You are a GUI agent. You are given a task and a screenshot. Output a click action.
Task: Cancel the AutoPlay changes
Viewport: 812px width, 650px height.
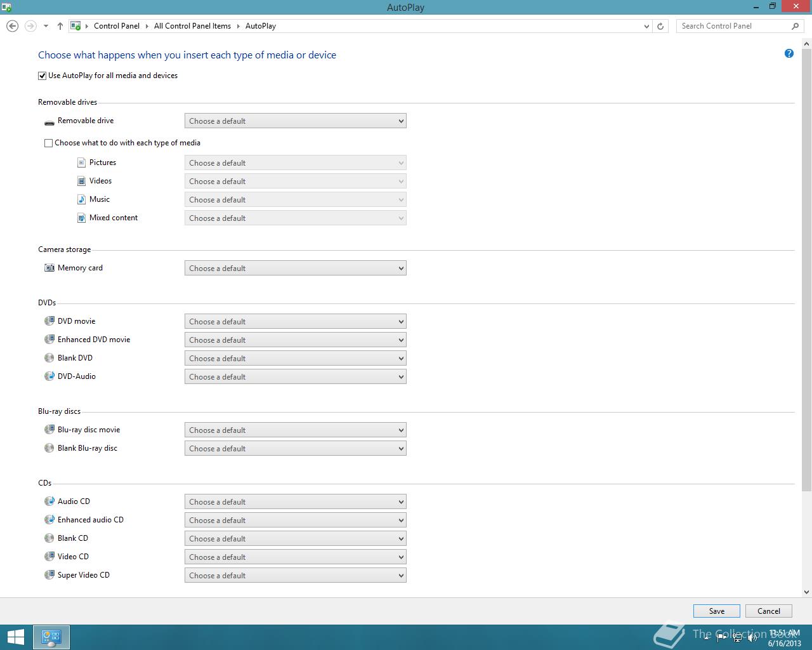(769, 611)
